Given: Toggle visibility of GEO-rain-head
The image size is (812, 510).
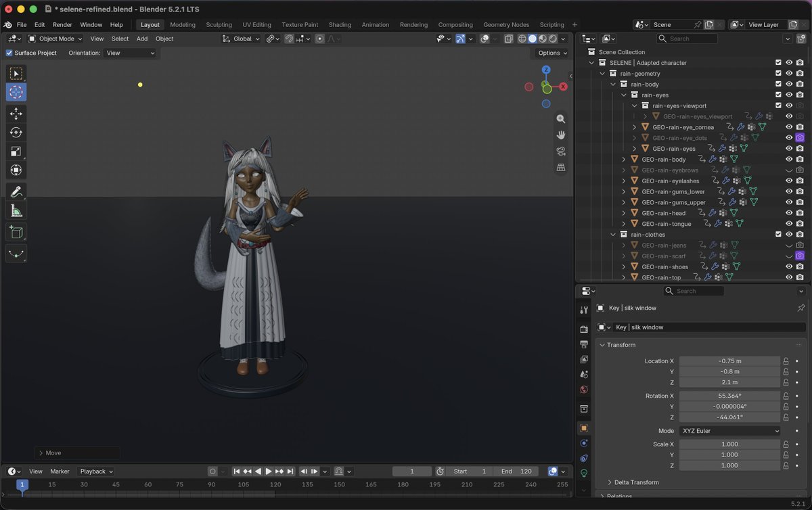Looking at the screenshot, I should tap(789, 213).
